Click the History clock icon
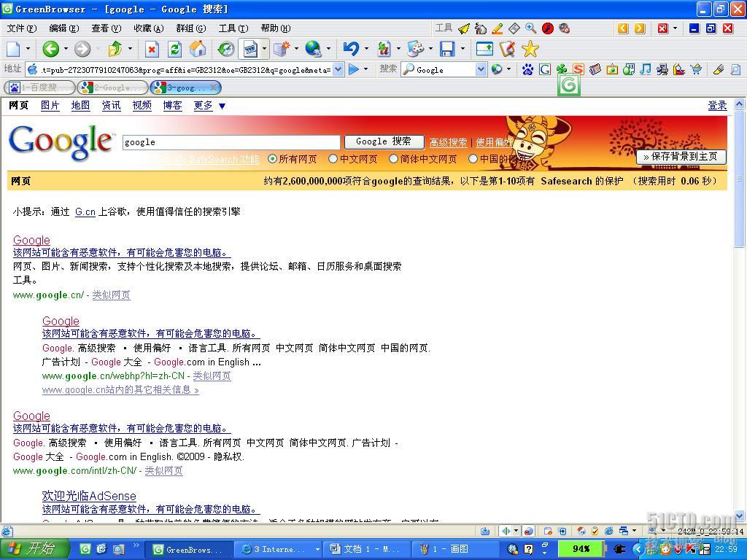 (226, 49)
